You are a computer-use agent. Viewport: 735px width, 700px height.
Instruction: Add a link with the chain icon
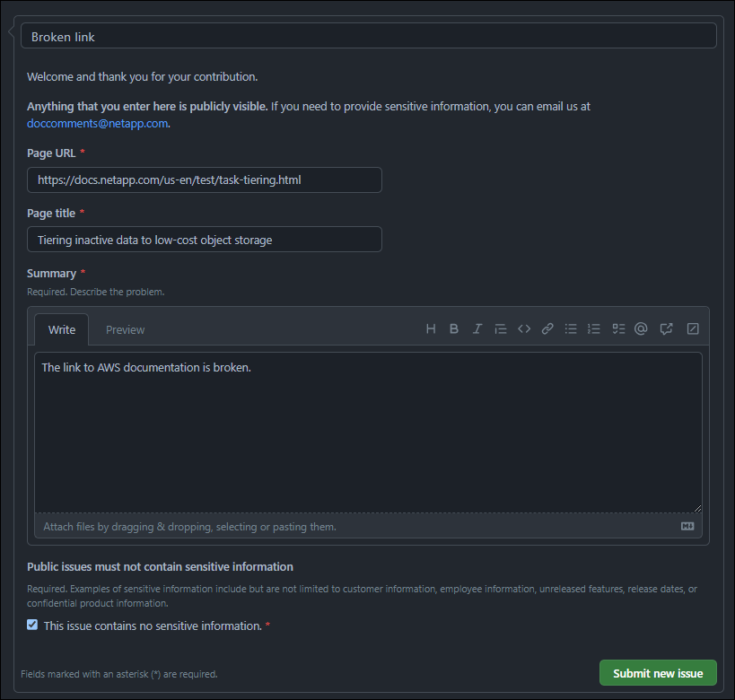pos(547,329)
